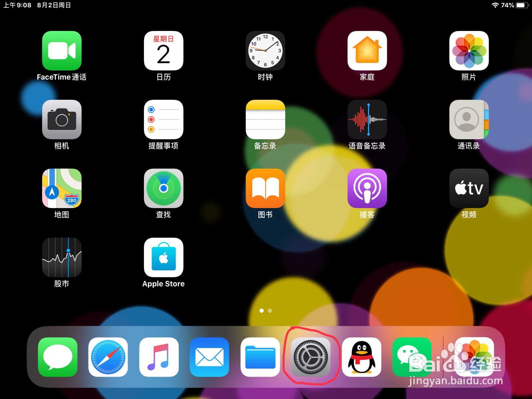Open Music app in the dock
Image resolution: width=532 pixels, height=399 pixels.
(159, 357)
